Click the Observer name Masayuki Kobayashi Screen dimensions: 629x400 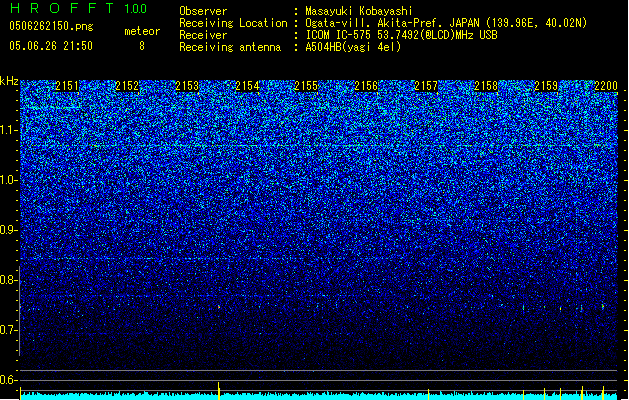359,11
